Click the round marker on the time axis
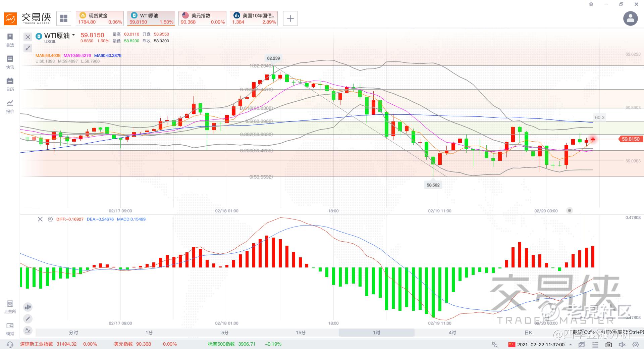 point(569,210)
